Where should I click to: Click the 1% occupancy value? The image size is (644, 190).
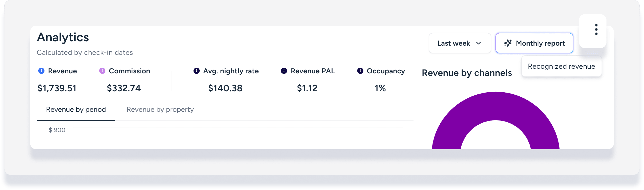tap(380, 88)
